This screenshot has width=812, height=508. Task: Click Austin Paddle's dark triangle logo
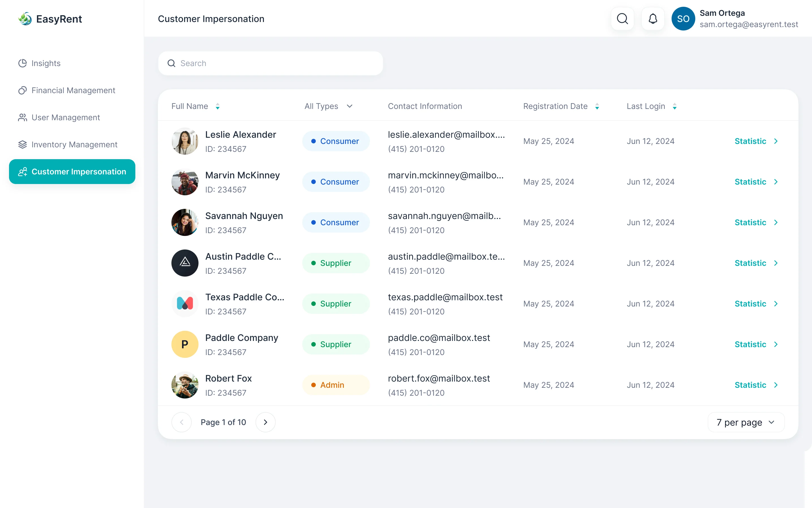185,263
